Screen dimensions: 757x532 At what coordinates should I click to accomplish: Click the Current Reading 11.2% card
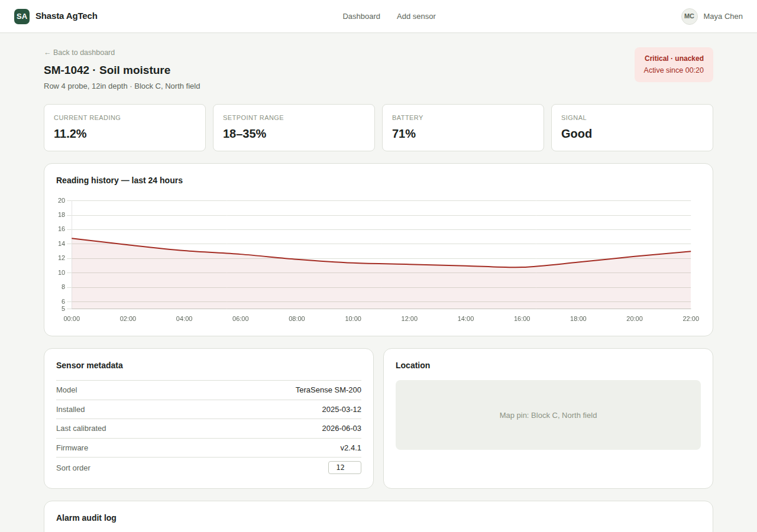(x=125, y=128)
